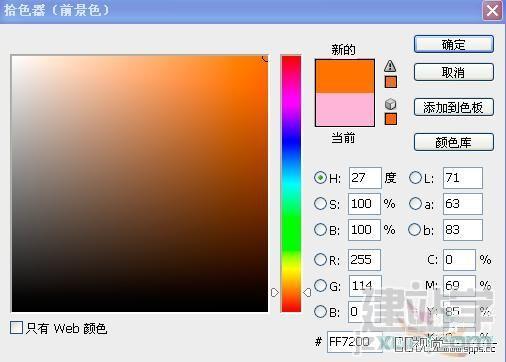506x362 pixels.
Task: Close the color picker dialog
Action: (492, 11)
